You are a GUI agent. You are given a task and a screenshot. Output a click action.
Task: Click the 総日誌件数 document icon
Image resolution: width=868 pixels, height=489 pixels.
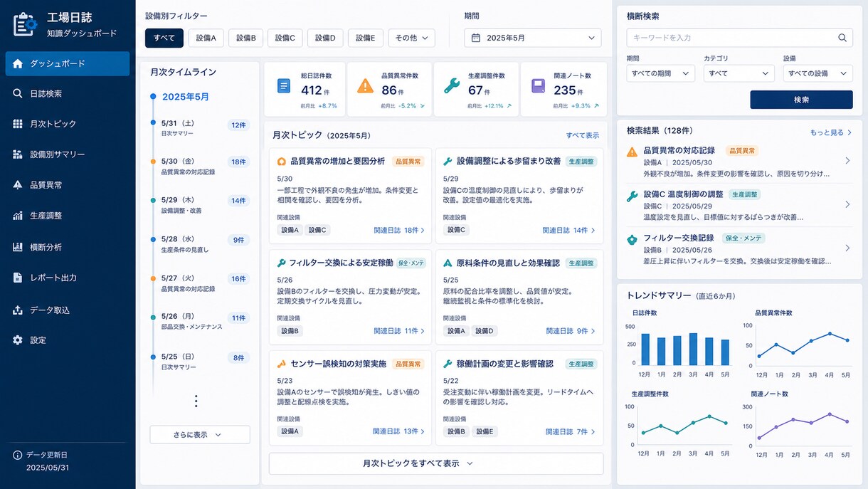pyautogui.click(x=284, y=86)
